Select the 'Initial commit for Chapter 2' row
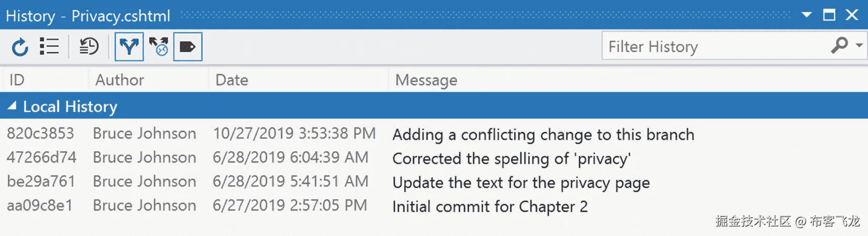868x236 pixels. (x=489, y=207)
